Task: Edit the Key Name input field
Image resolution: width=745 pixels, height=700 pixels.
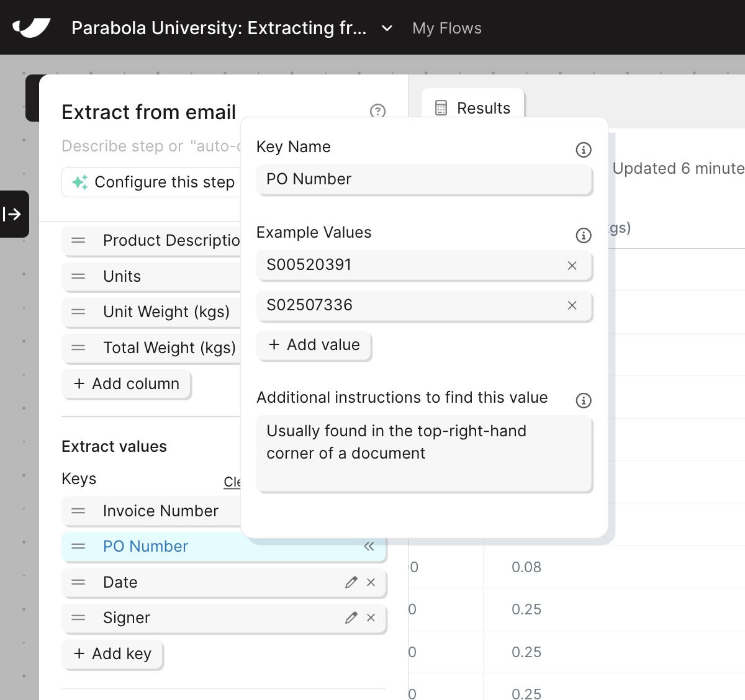Action: (425, 179)
